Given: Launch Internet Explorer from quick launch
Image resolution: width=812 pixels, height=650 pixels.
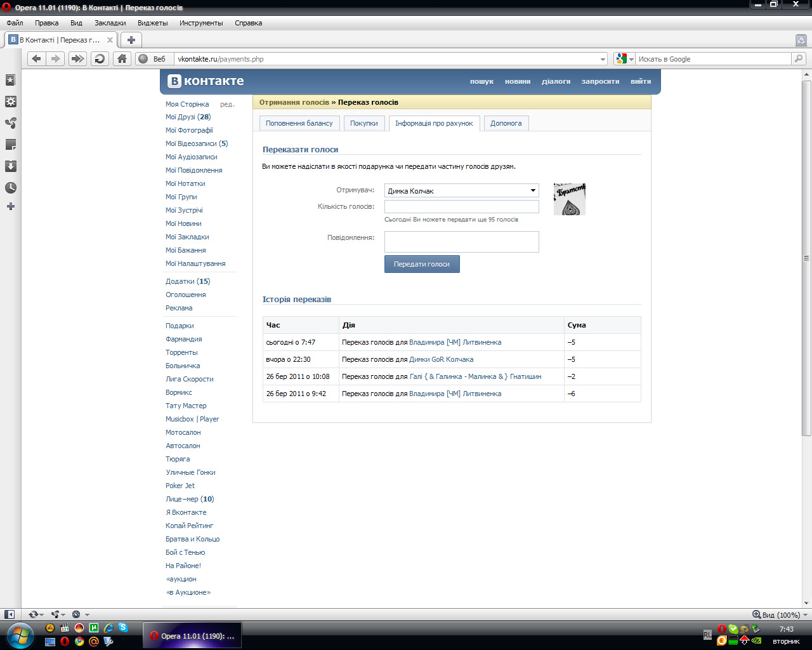Looking at the screenshot, I should tap(108, 628).
